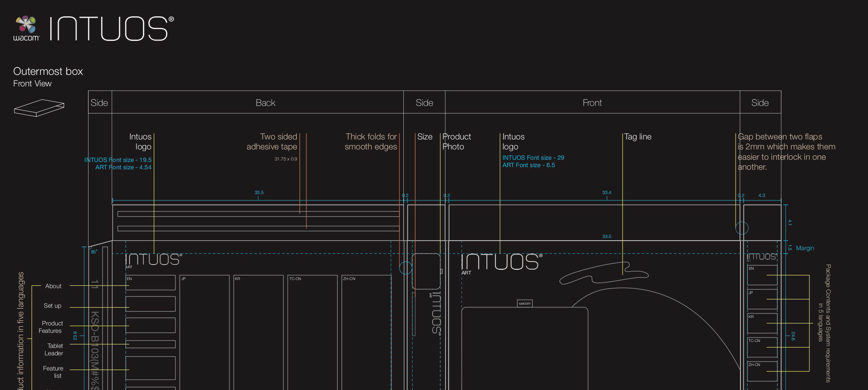Select the 'KR' language column on the Back panel
The image size is (868, 390).
pyautogui.click(x=258, y=332)
